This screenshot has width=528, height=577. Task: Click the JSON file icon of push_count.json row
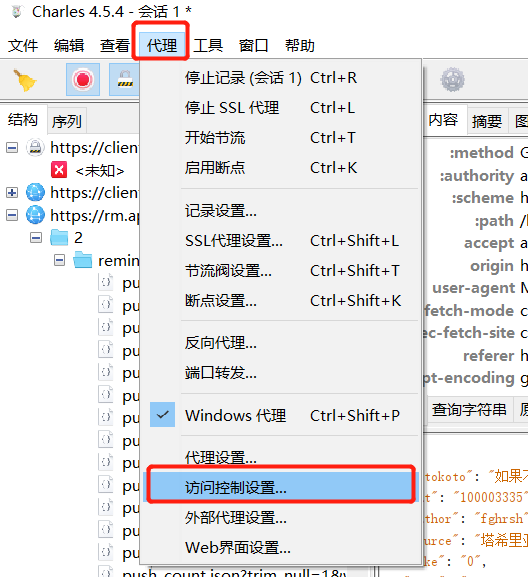point(106,571)
